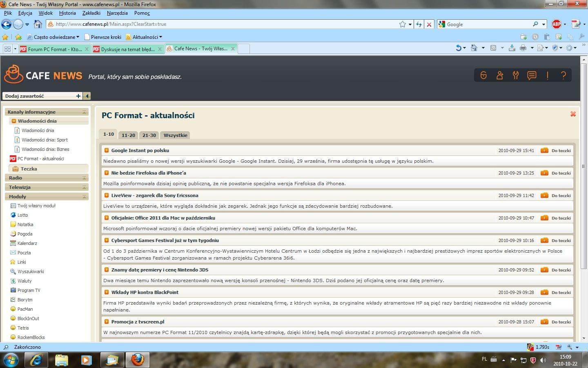This screenshot has width=588, height=368.
Task: Click the exclamation mark icon in header
Action: click(x=547, y=75)
